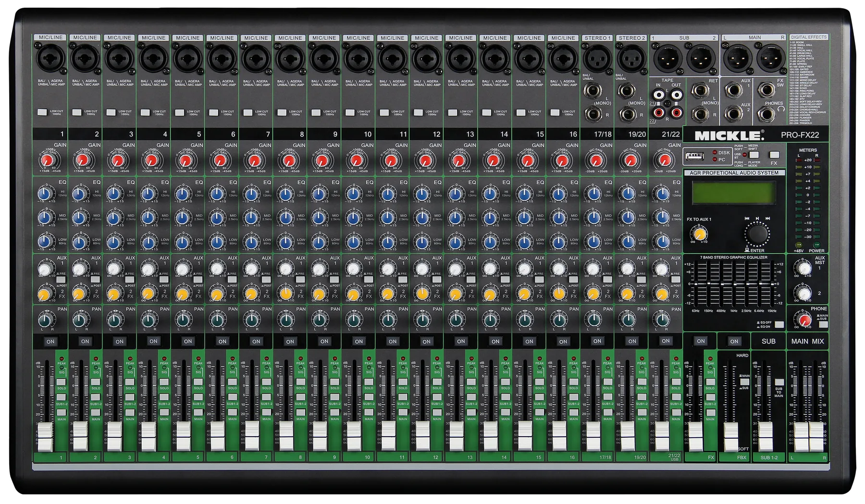Click the next track symbol above the encoder

(767, 219)
